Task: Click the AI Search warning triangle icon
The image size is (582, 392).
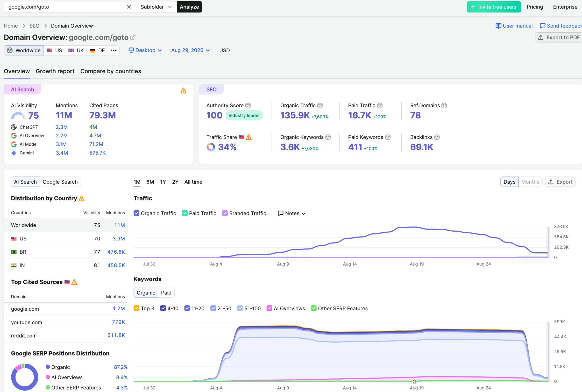Action: coord(183,91)
